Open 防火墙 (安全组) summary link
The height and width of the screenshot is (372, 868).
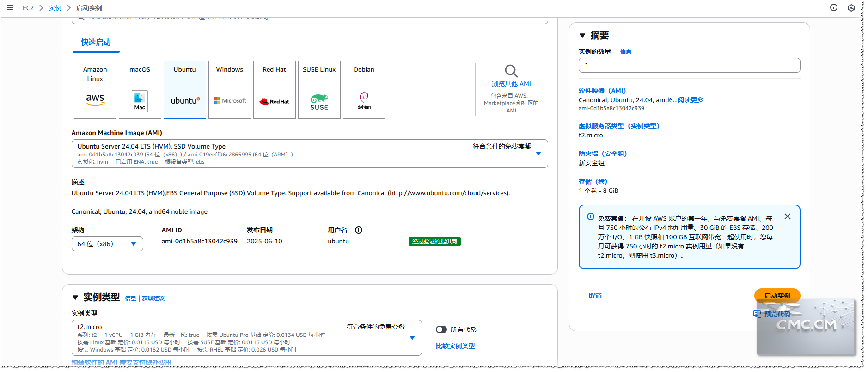[603, 154]
